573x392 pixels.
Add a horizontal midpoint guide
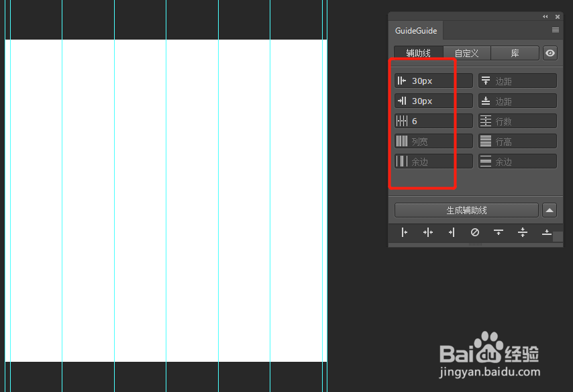pyautogui.click(x=523, y=232)
